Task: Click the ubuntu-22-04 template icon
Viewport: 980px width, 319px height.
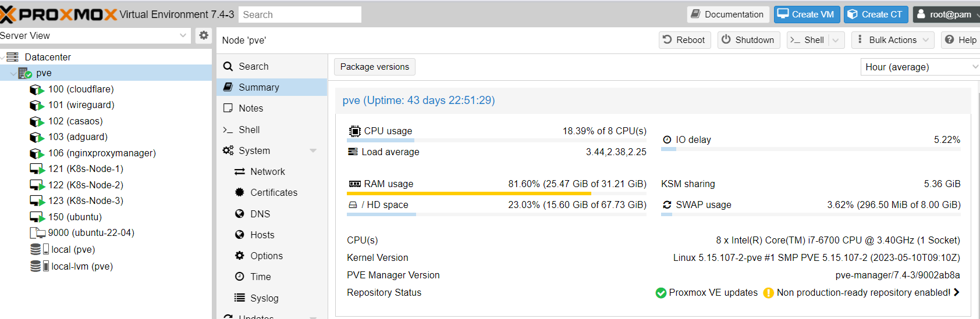Action: [x=37, y=233]
